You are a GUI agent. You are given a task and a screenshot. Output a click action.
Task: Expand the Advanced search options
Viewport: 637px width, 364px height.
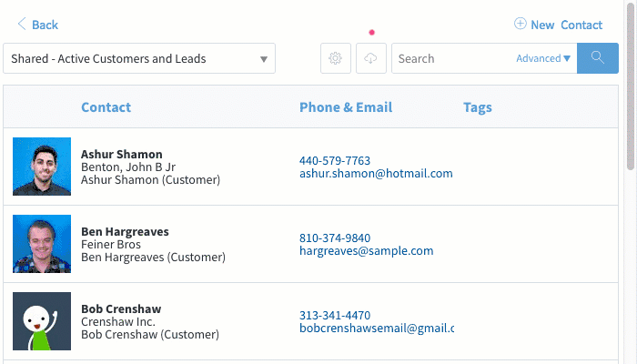click(x=543, y=58)
